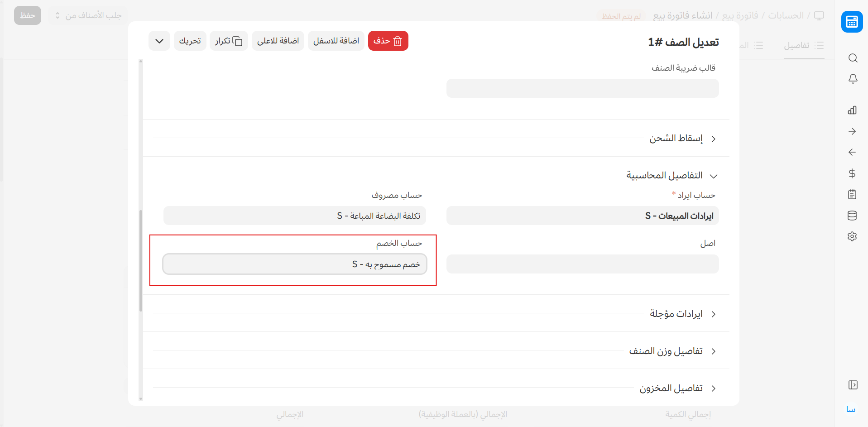Toggle the sidebar collapse panel icon
The image size is (868, 427).
853,385
